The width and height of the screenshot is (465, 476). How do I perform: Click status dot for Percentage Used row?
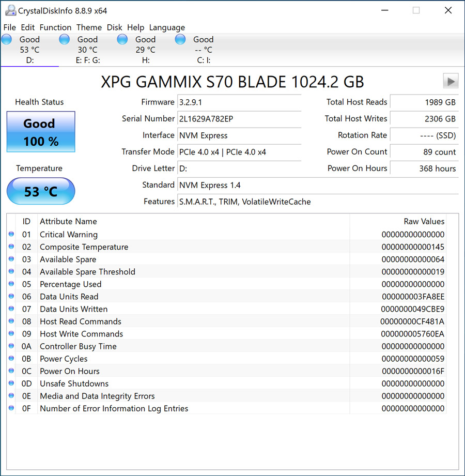click(x=11, y=284)
